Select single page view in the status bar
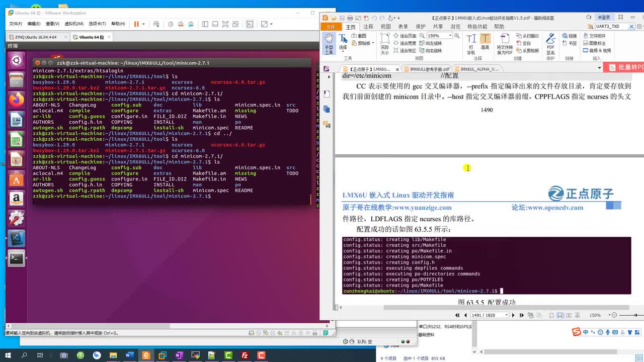The image size is (644, 362). (552, 315)
